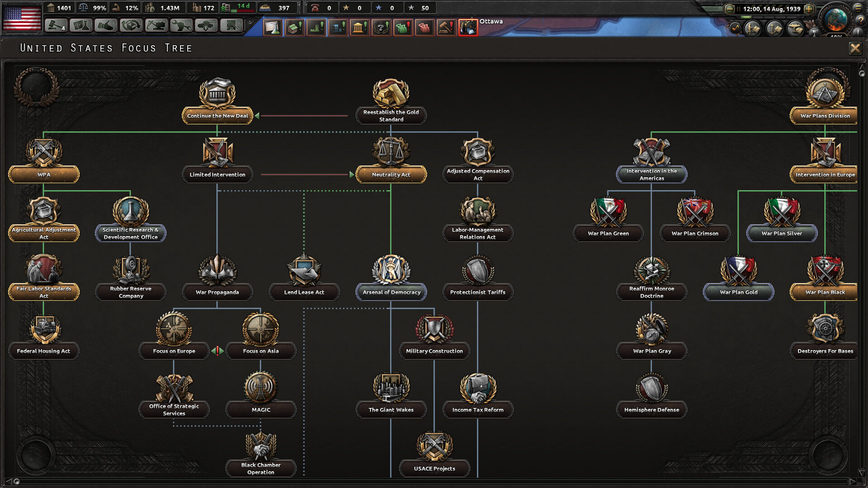This screenshot has width=868, height=488.
Task: Select the naval plans anchor icon
Action: [x=773, y=29]
